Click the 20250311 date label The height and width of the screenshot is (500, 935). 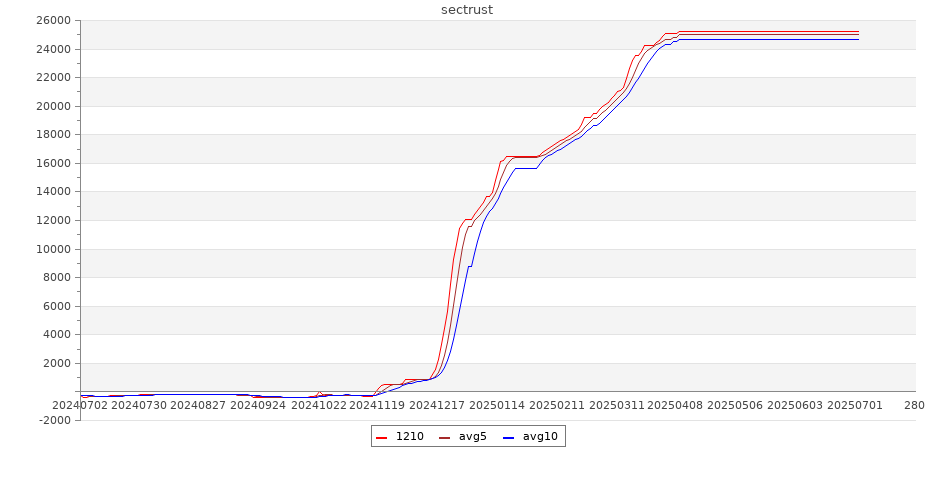tap(615, 405)
